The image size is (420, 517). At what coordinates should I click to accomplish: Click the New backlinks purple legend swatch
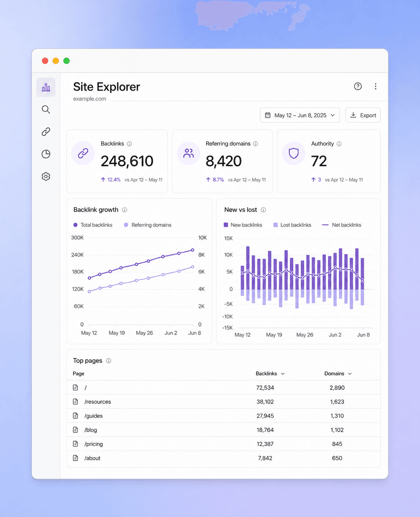coord(226,225)
